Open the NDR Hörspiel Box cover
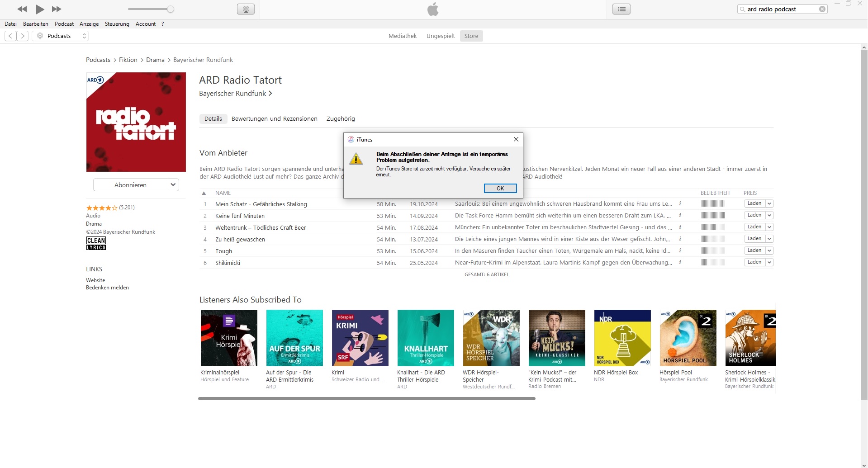This screenshot has height=468, width=868. pyautogui.click(x=622, y=338)
